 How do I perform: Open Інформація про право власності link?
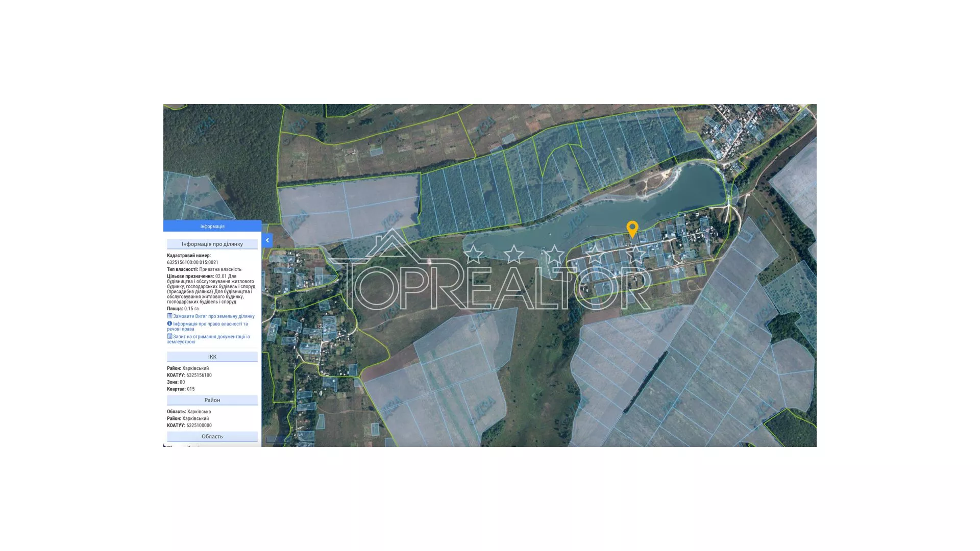tap(210, 324)
